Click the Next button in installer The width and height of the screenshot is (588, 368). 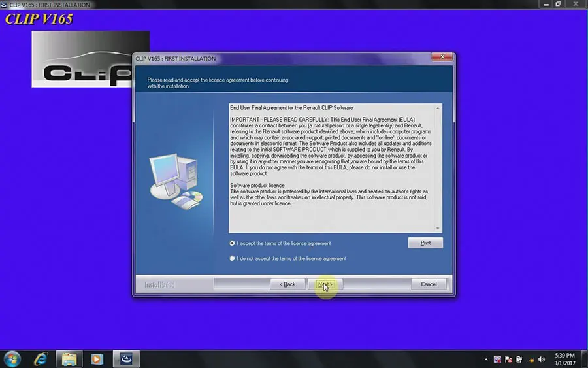point(325,284)
